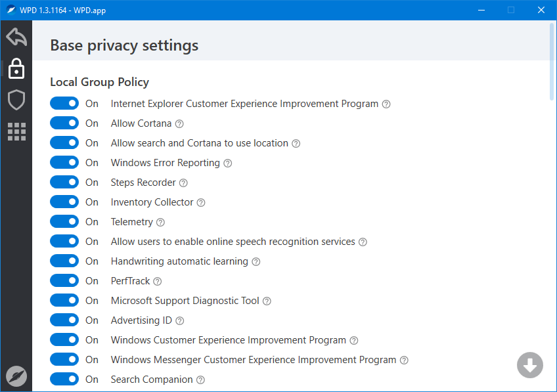The height and width of the screenshot is (392, 557).
Task: Click the PerfTrack label text
Action: [130, 281]
